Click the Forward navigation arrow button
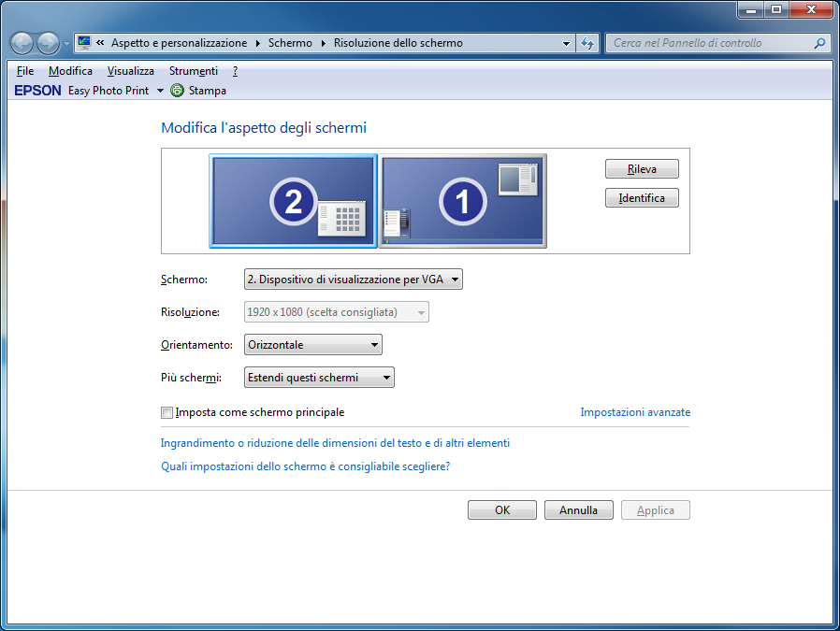The width and height of the screenshot is (840, 631). point(48,43)
